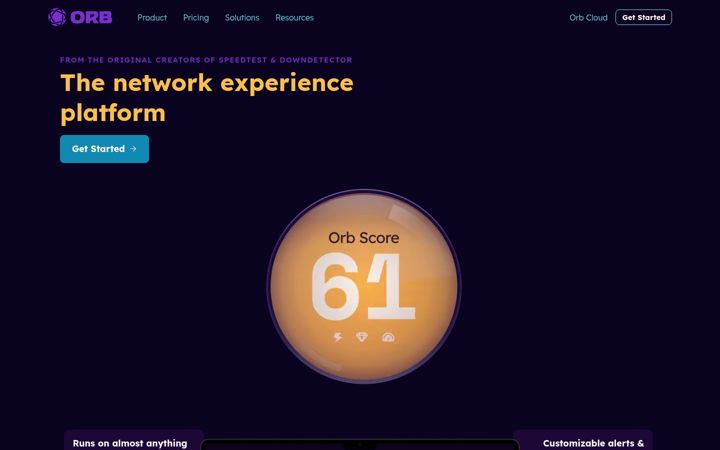Click the 'Customizable alerts &' card
The image size is (720, 450).
click(583, 440)
